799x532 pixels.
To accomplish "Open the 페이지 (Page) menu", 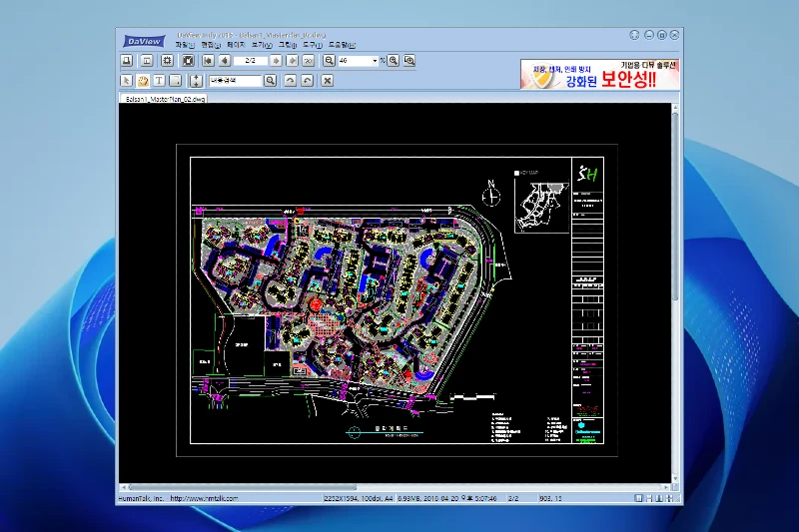I will point(236,45).
